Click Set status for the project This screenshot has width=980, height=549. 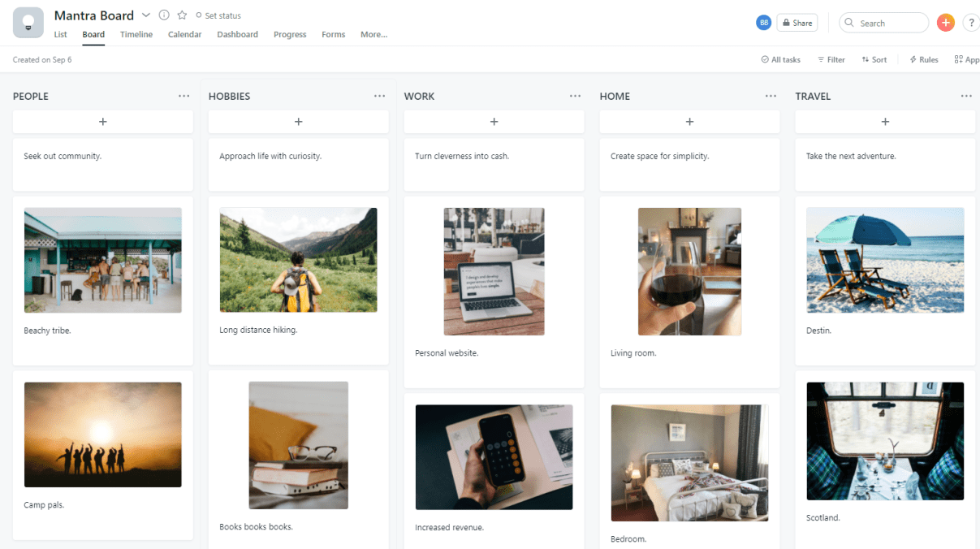click(x=218, y=15)
